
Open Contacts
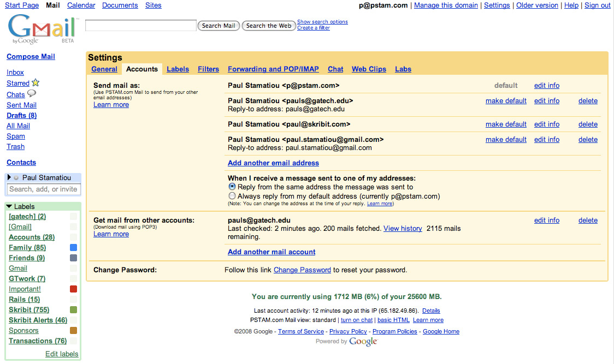[21, 163]
